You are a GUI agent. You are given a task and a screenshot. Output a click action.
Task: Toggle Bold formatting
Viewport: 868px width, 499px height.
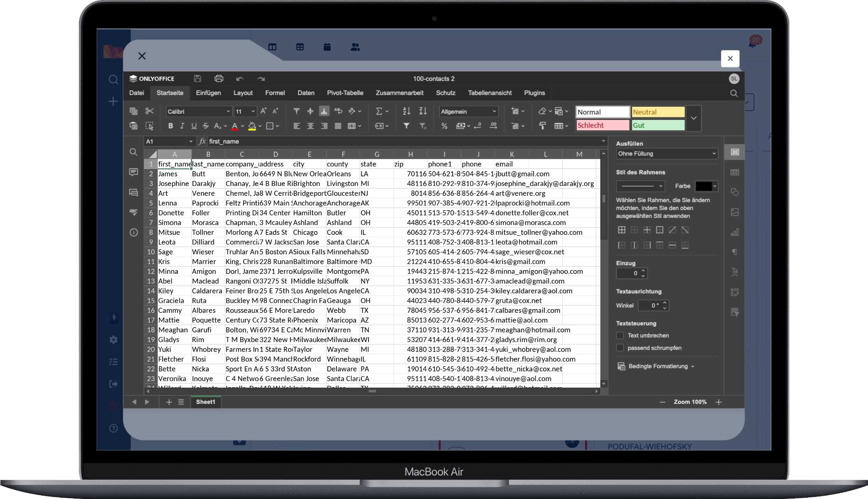(x=170, y=126)
